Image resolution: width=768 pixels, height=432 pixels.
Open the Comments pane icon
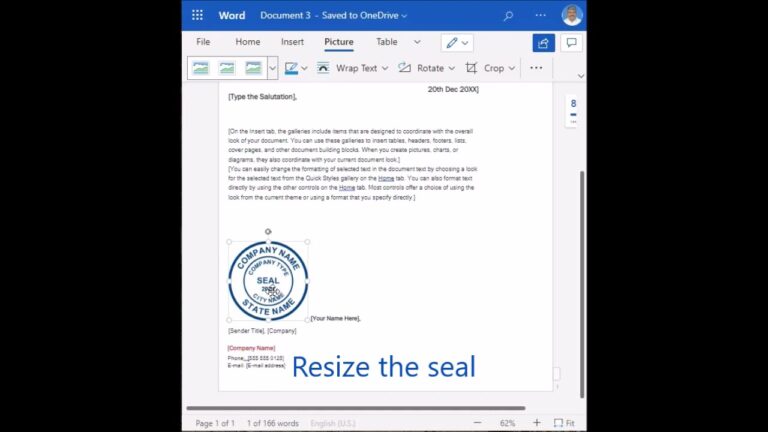tap(571, 43)
